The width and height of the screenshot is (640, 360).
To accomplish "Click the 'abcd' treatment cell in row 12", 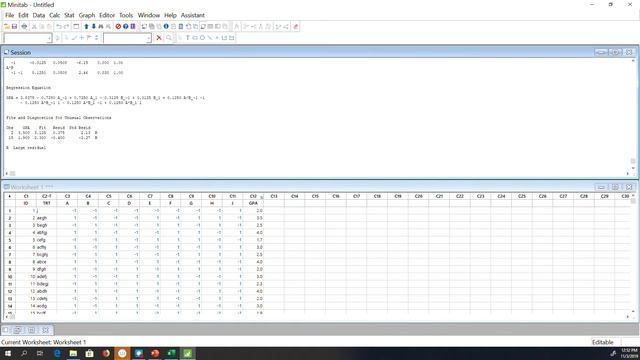I will (47, 291).
